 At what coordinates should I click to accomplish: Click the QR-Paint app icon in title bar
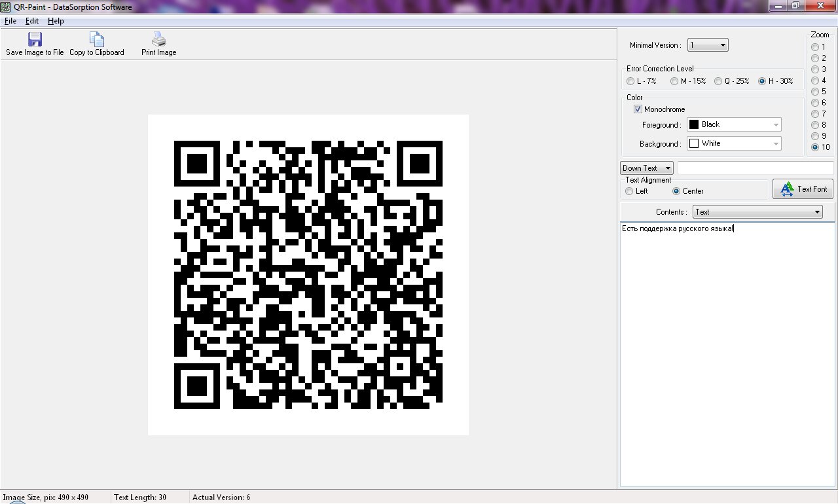[x=6, y=7]
